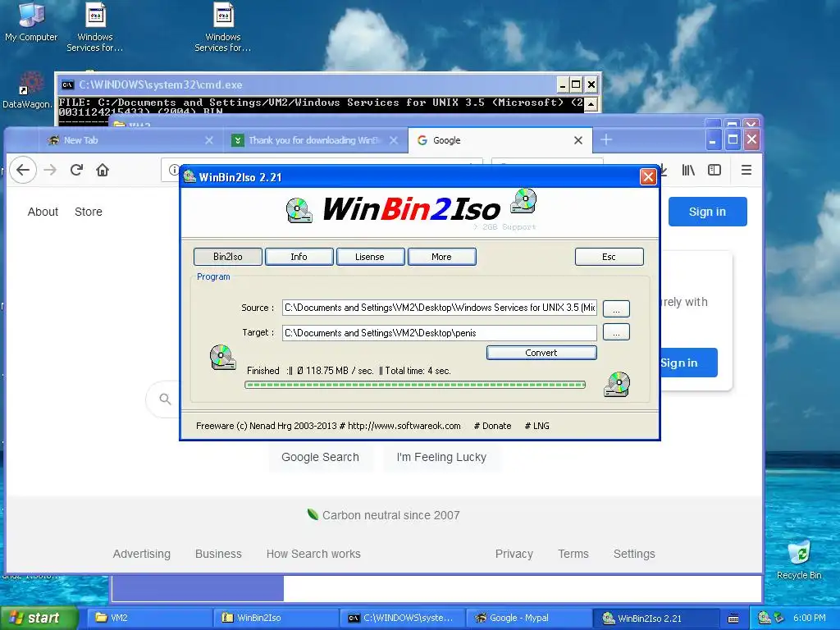This screenshot has width=840, height=630.
Task: Start conversion with the Convert button
Action: click(541, 353)
